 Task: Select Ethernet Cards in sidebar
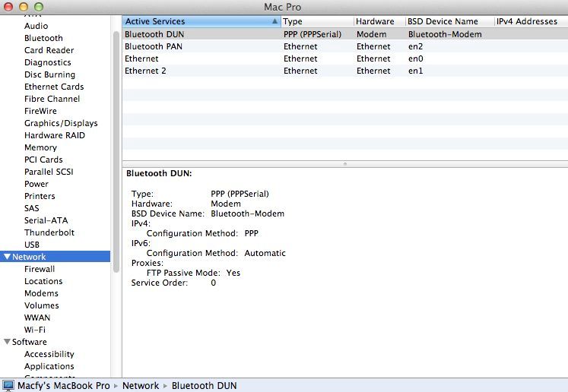pyautogui.click(x=54, y=87)
